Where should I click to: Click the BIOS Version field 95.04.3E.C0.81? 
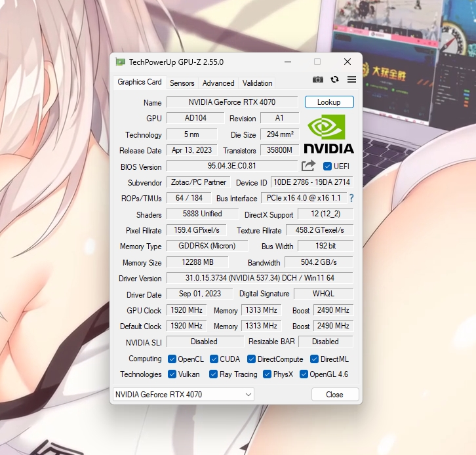(232, 166)
